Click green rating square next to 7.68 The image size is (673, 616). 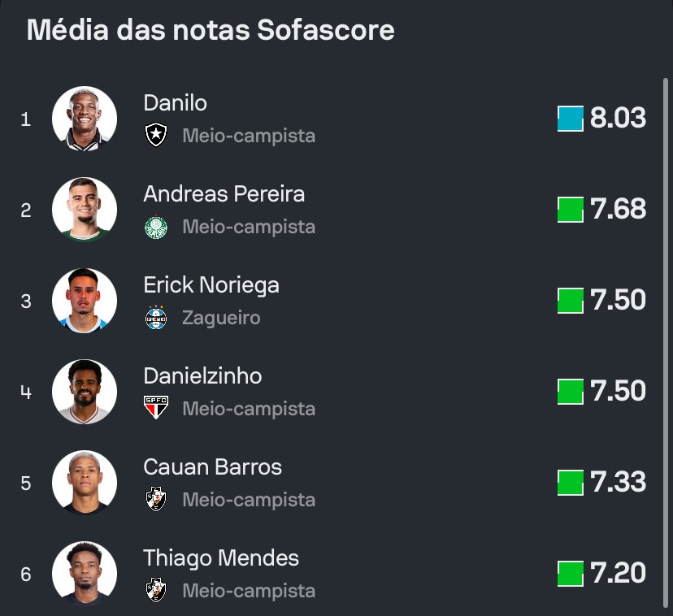pos(571,210)
